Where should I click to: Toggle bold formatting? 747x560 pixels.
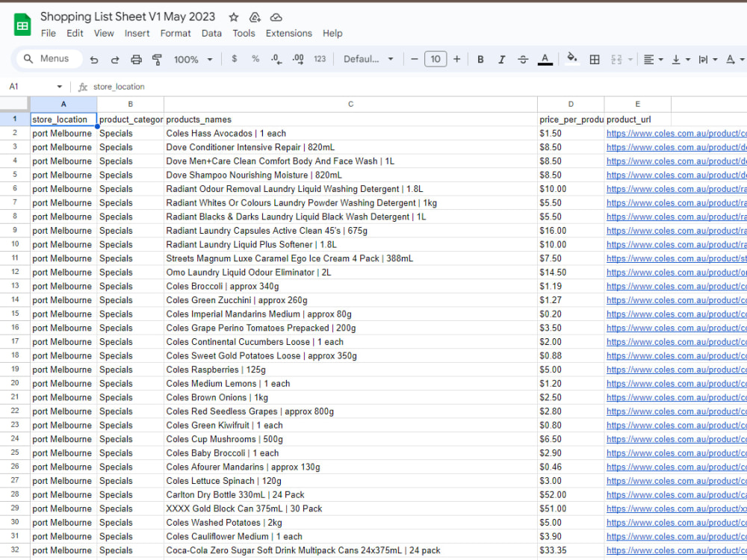pos(480,59)
